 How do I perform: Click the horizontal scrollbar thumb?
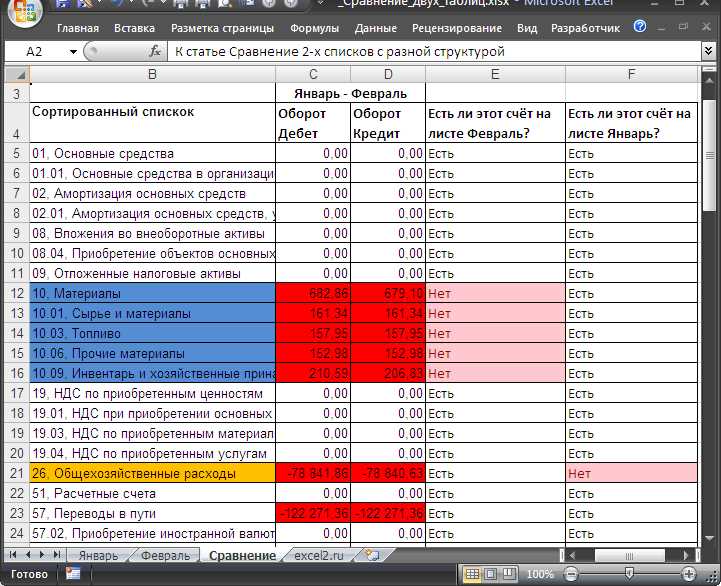pyautogui.click(x=629, y=556)
